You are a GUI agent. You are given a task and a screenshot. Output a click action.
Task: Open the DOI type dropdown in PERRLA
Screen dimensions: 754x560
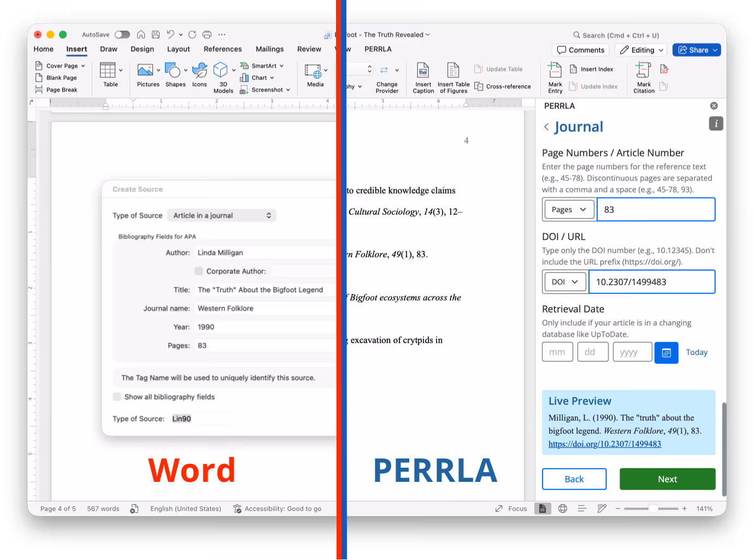[565, 282]
